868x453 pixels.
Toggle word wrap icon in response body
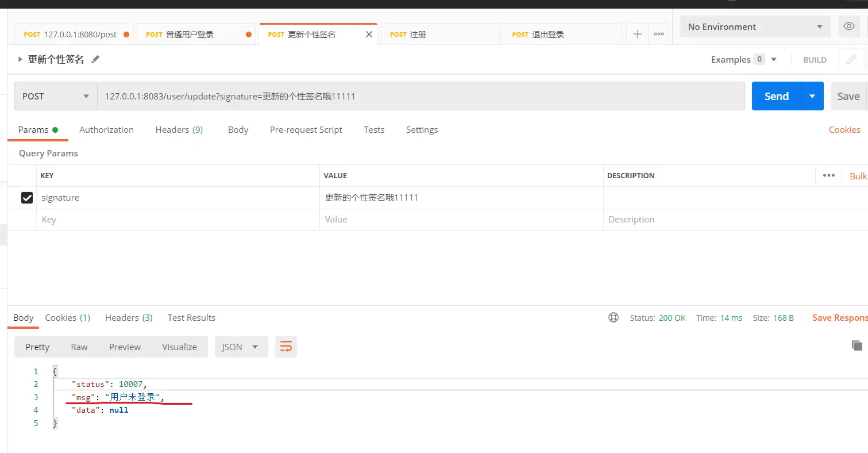click(286, 347)
